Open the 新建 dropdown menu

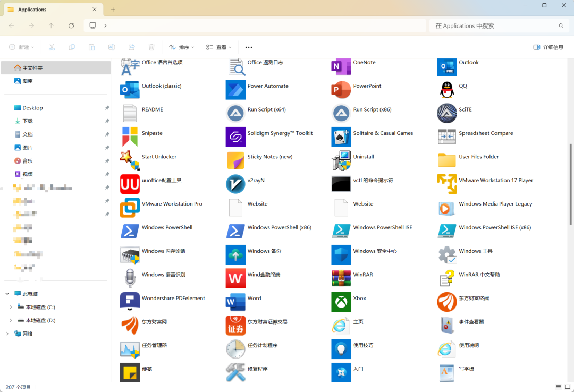coord(22,47)
